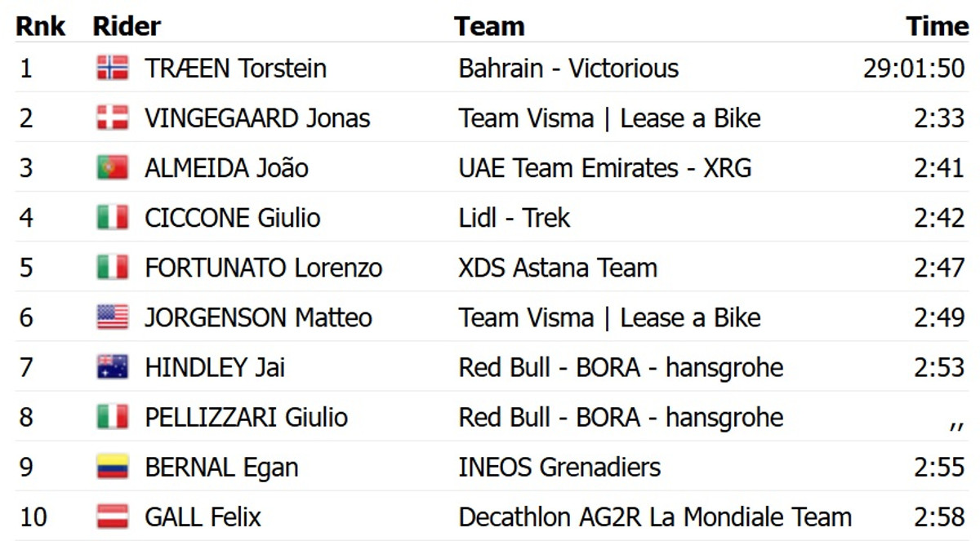Open rider TRÆEN Torstein's profile
980x541 pixels.
pos(235,69)
